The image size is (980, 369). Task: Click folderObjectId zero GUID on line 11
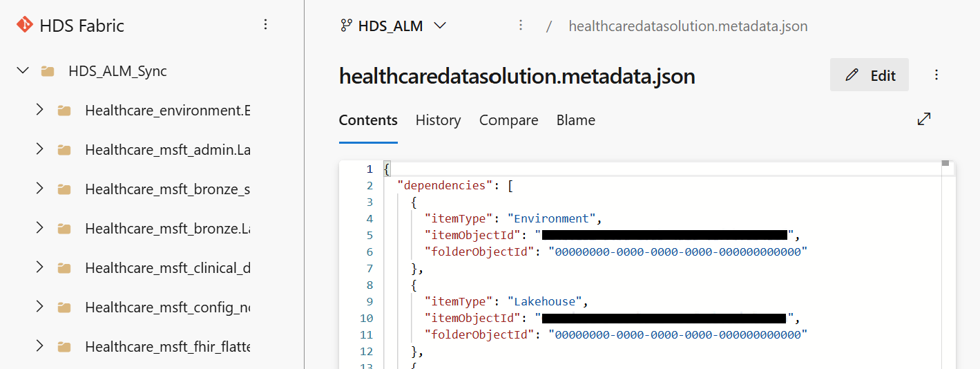(x=678, y=334)
